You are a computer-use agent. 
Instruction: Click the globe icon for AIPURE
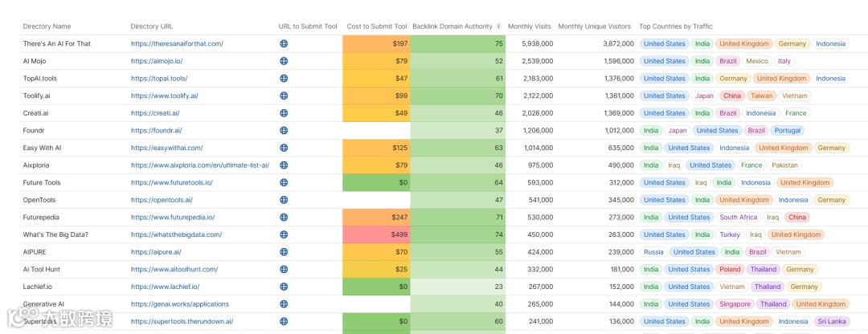pos(284,252)
